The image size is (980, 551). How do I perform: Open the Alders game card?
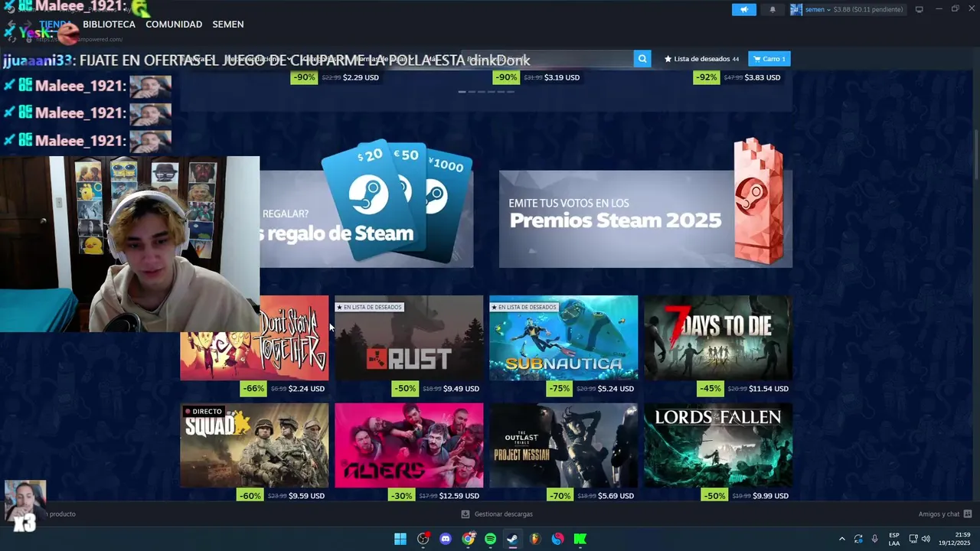[409, 445]
